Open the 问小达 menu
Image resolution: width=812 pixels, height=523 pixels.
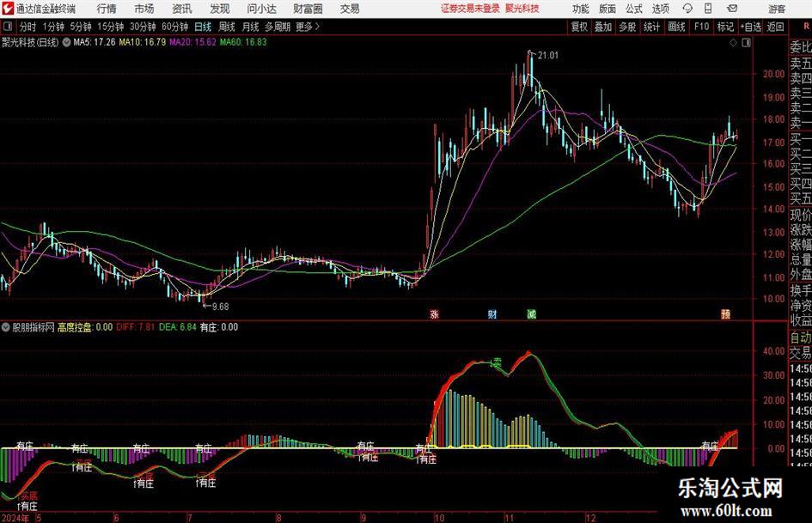[261, 9]
